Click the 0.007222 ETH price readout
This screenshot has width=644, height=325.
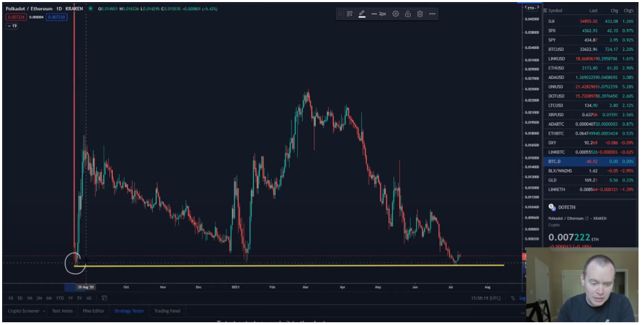(x=573, y=237)
